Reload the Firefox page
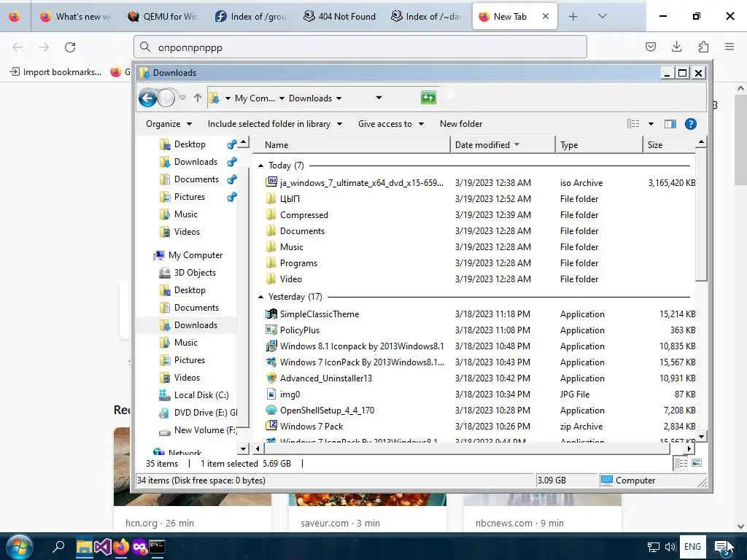This screenshot has height=560, width=747. point(70,47)
